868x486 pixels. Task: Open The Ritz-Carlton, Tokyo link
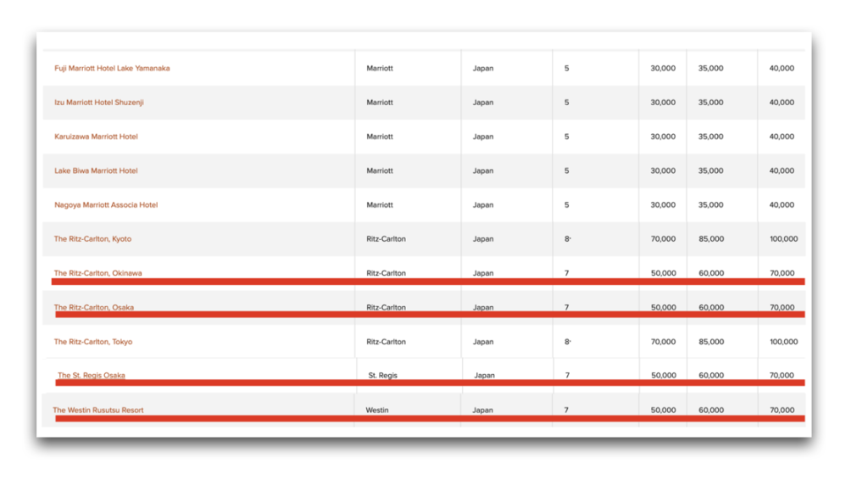(93, 342)
